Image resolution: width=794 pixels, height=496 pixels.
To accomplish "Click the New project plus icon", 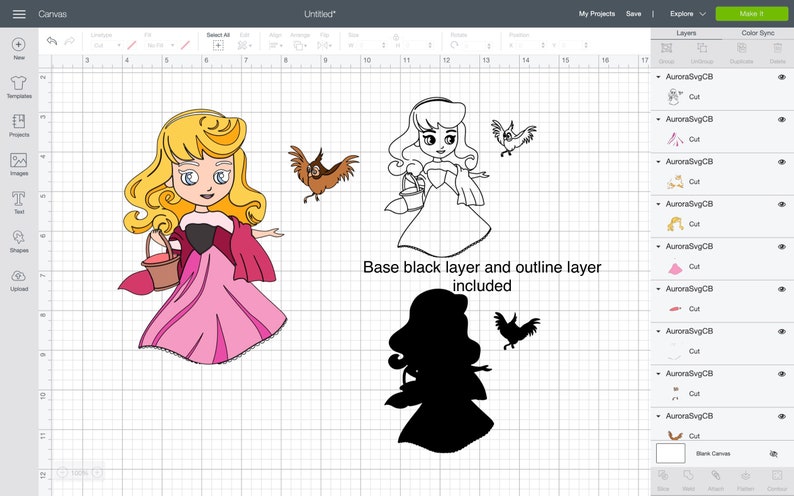I will coord(19,45).
